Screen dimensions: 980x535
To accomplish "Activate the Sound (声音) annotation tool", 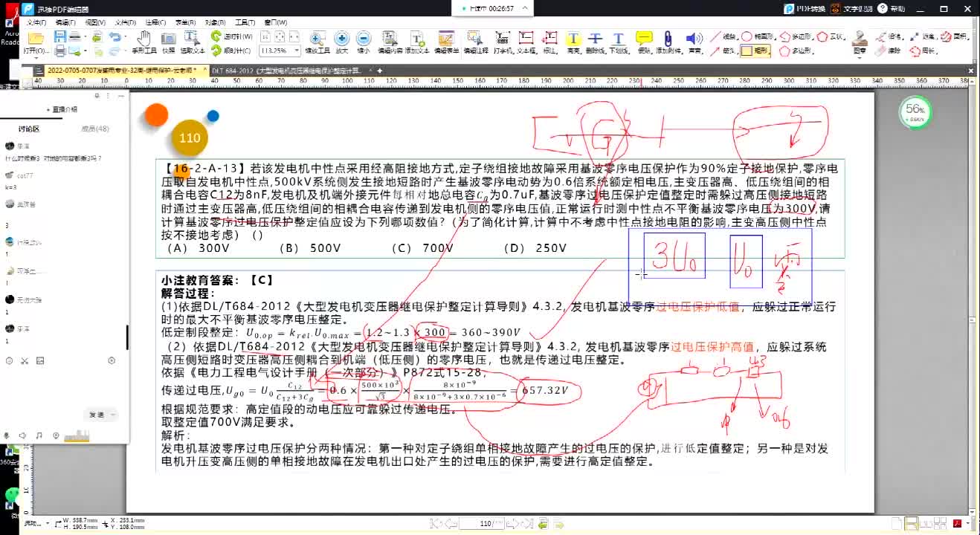I will coord(694,42).
